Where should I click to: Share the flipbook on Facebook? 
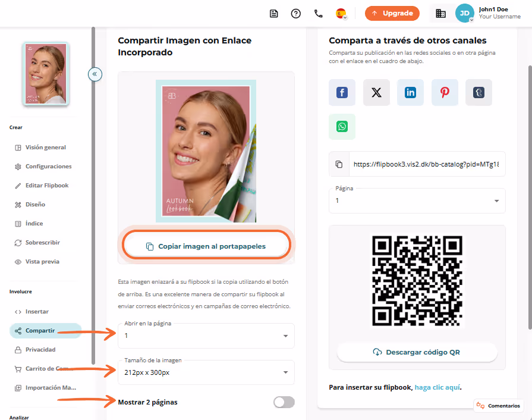pyautogui.click(x=342, y=92)
